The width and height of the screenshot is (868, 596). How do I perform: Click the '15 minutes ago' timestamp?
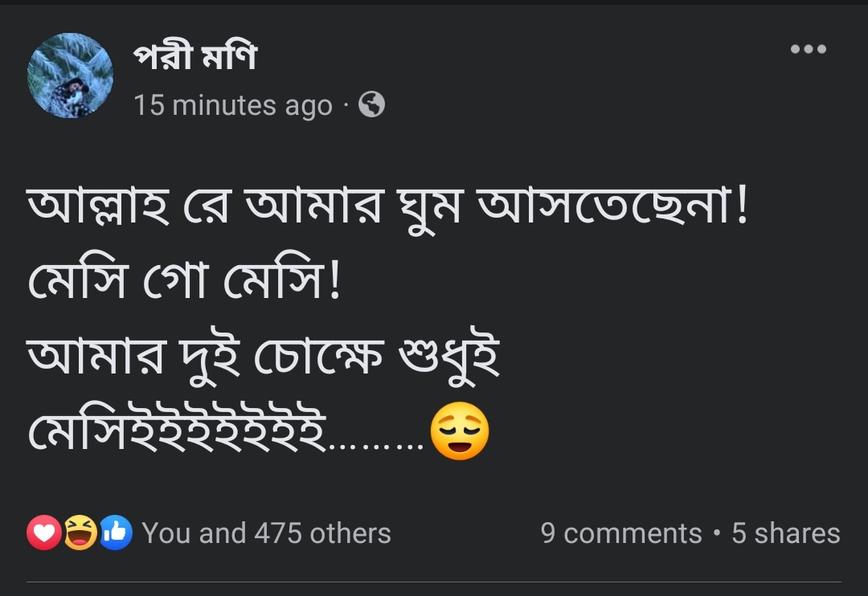tap(233, 105)
